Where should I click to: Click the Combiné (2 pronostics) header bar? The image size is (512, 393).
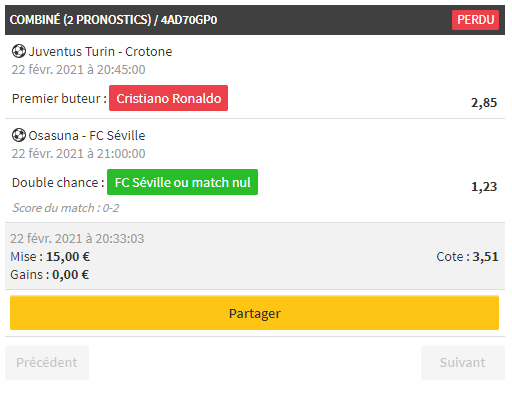pyautogui.click(x=255, y=20)
